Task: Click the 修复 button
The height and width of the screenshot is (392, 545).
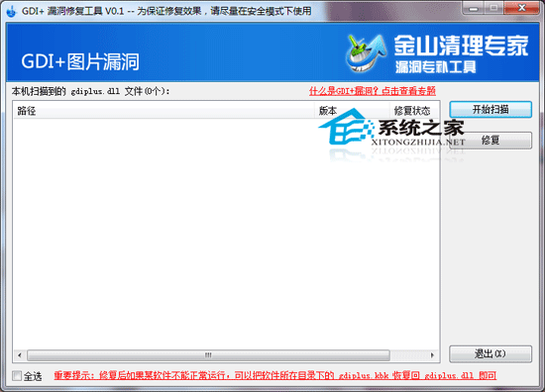Action: (490, 141)
